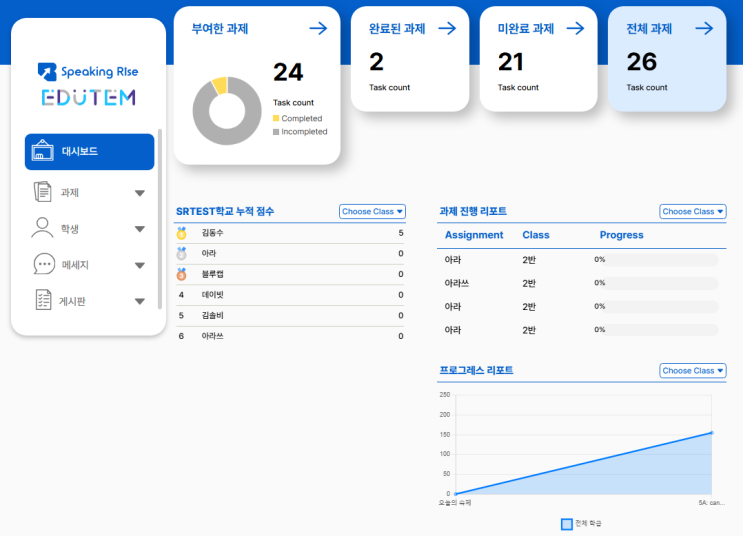Click the 21 incomplete task count
The height and width of the screenshot is (536, 743).
(x=511, y=62)
